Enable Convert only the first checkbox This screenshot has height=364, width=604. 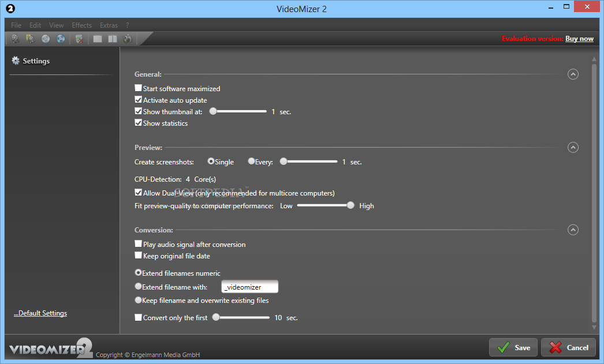click(138, 317)
